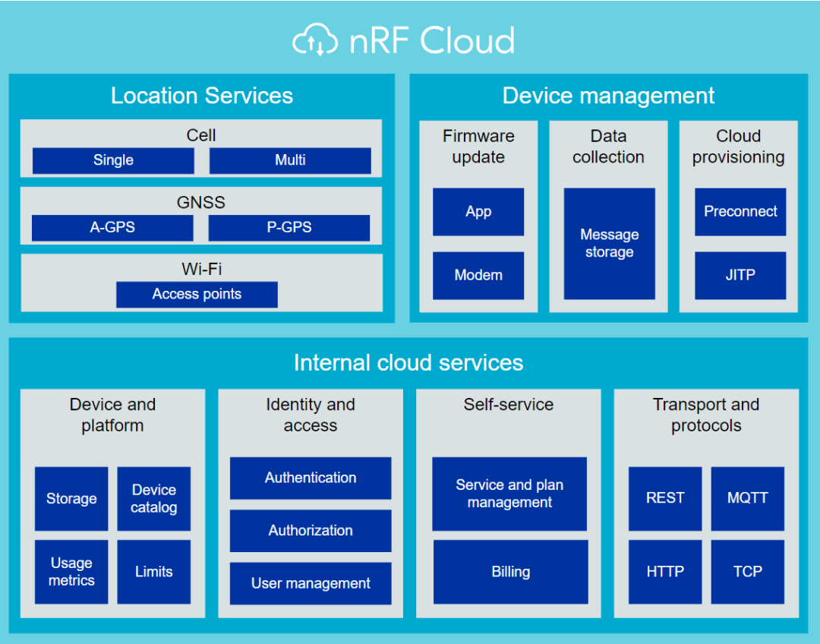Click the Storage block

[x=71, y=498]
